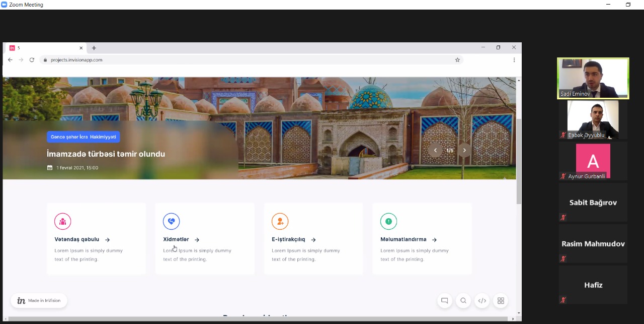Open the browser three-dot menu
644x324 pixels.
[x=514, y=59]
